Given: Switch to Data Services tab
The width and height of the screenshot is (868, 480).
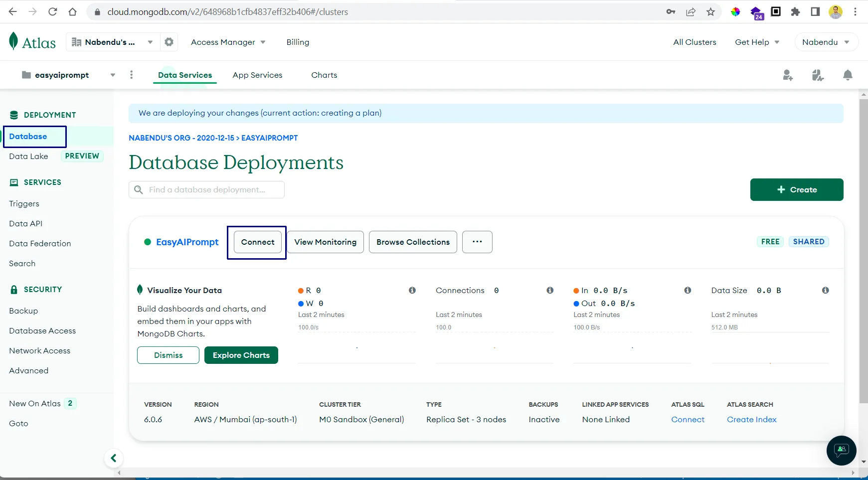Looking at the screenshot, I should 185,75.
